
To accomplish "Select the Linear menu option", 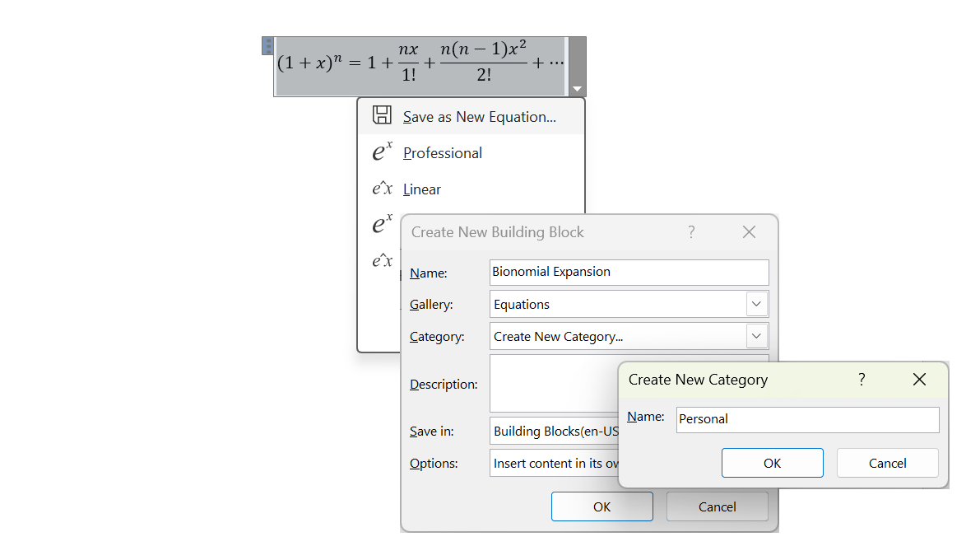I will 422,189.
